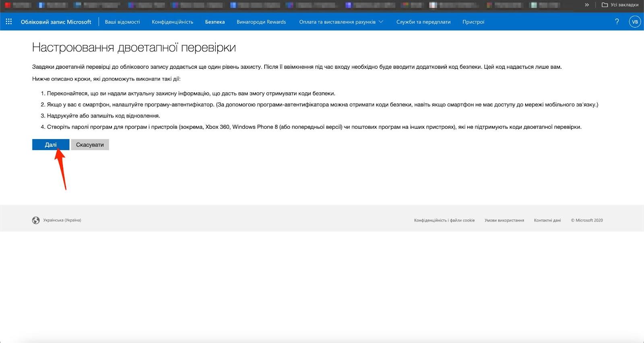Click the line starting Нижче описано кроки
This screenshot has width=644, height=343.
tap(106, 79)
